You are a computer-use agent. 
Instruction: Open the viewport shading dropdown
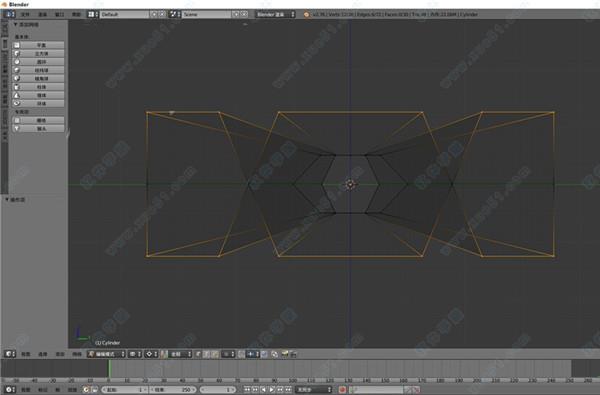[135, 354]
